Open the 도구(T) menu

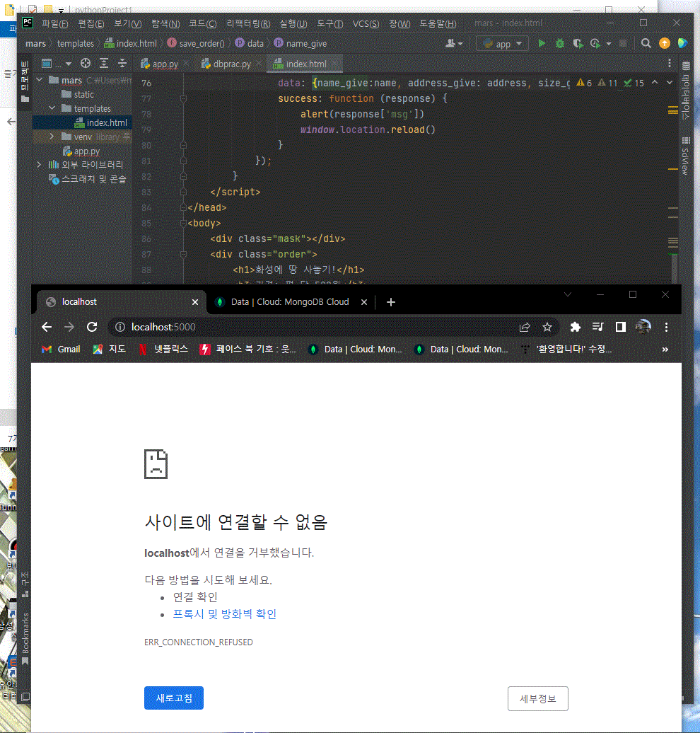point(330,23)
